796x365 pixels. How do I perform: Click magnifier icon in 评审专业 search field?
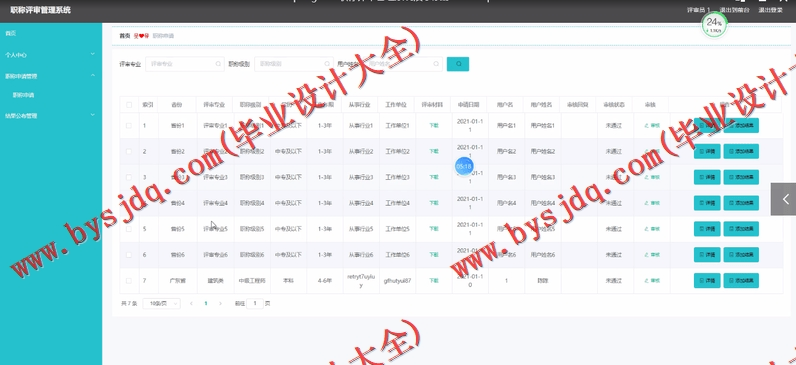(218, 64)
